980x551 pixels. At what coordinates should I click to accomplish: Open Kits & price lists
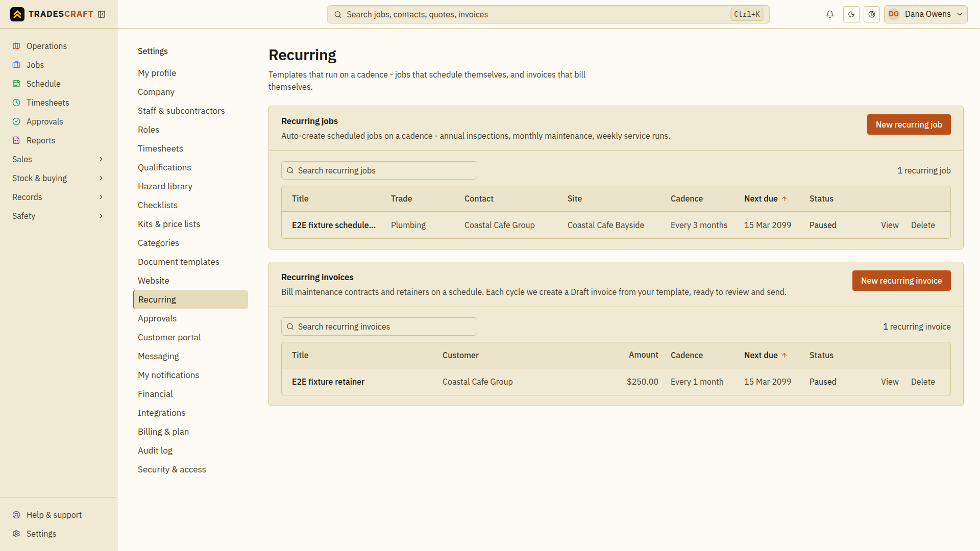click(190, 224)
